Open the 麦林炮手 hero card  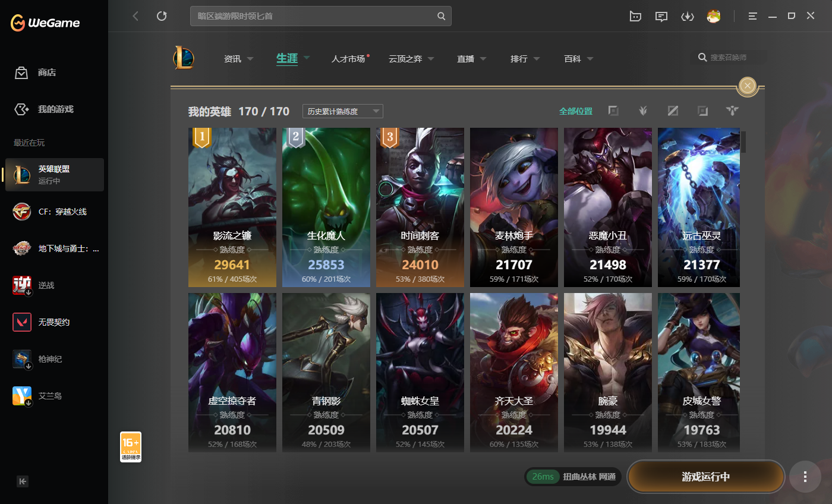(x=514, y=207)
